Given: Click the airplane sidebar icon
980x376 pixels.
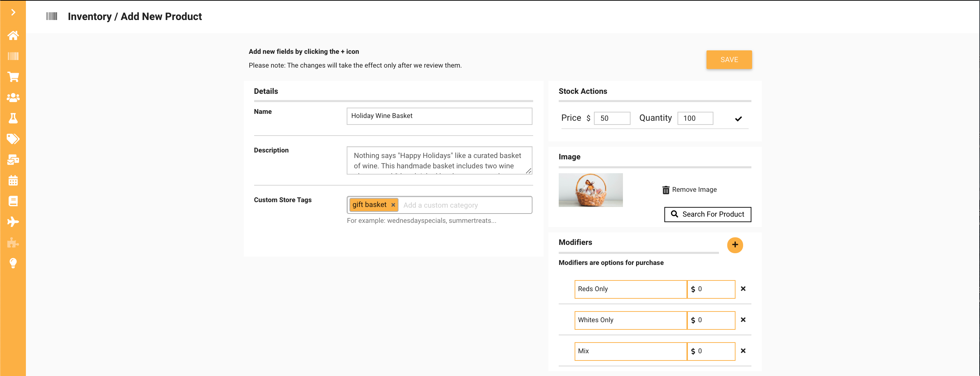Looking at the screenshot, I should click(x=13, y=222).
